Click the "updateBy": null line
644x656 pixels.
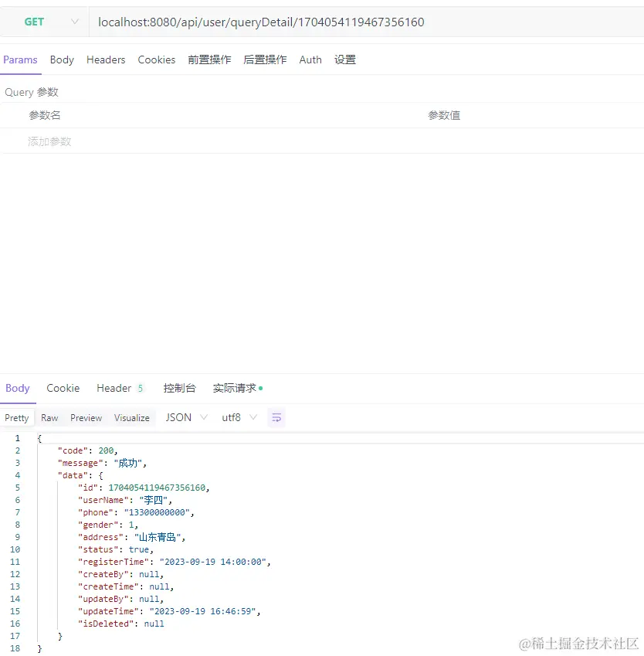pos(121,599)
